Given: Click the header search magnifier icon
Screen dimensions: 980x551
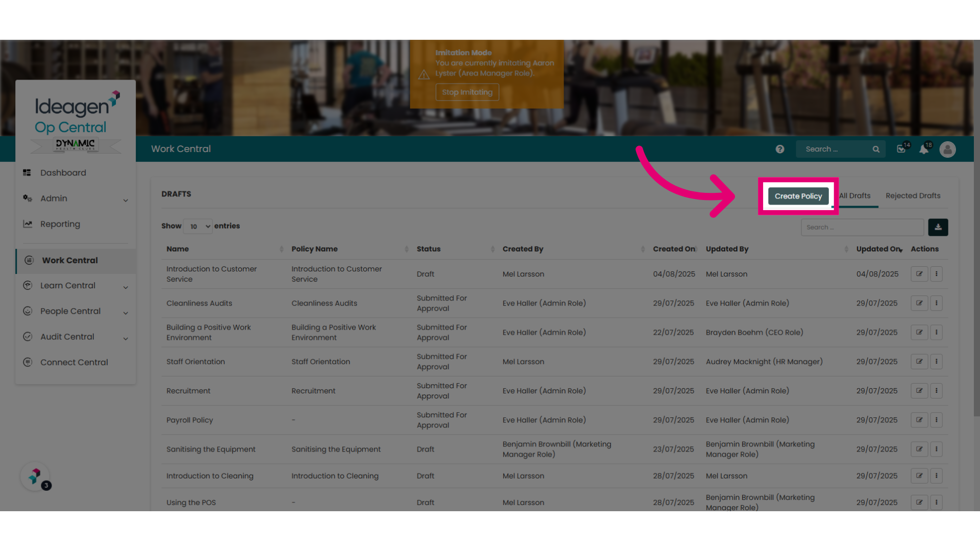Looking at the screenshot, I should [876, 149].
